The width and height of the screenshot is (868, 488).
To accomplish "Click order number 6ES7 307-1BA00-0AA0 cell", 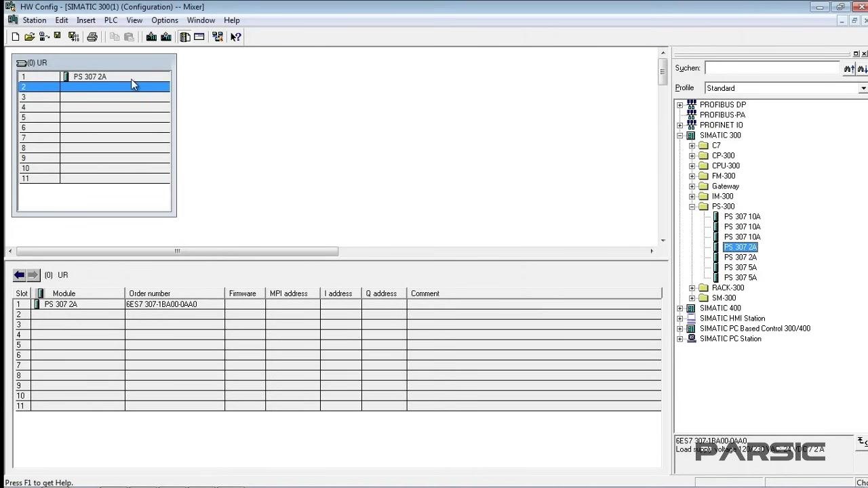I will (x=175, y=304).
